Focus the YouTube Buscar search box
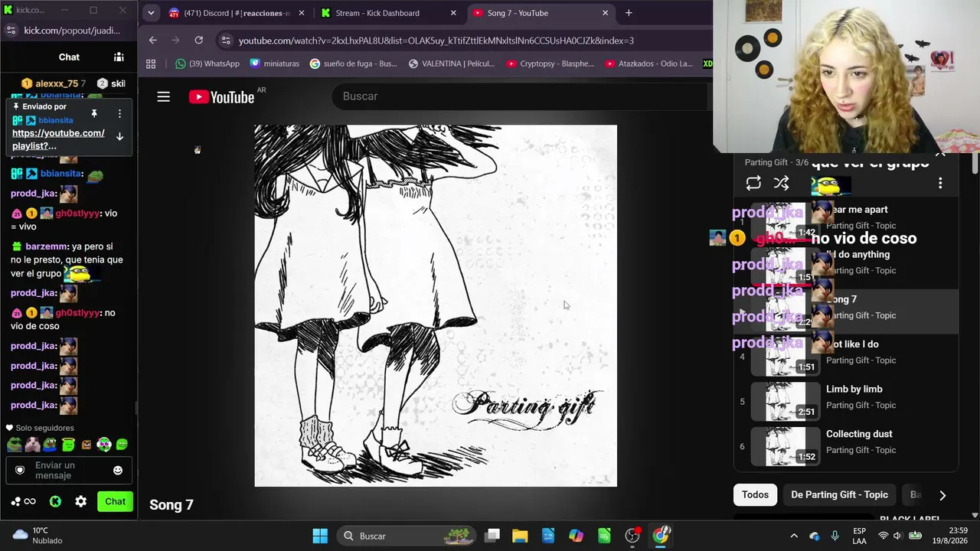This screenshot has width=980, height=551. pos(521,96)
